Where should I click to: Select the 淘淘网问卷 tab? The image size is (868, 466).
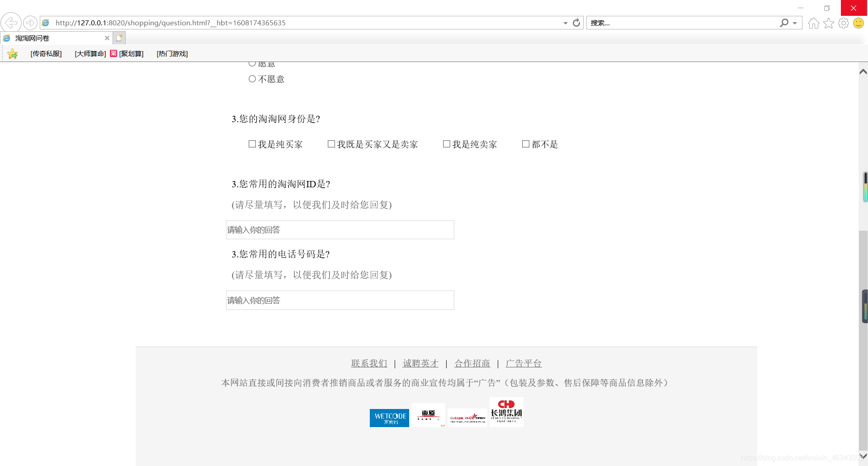click(x=56, y=38)
